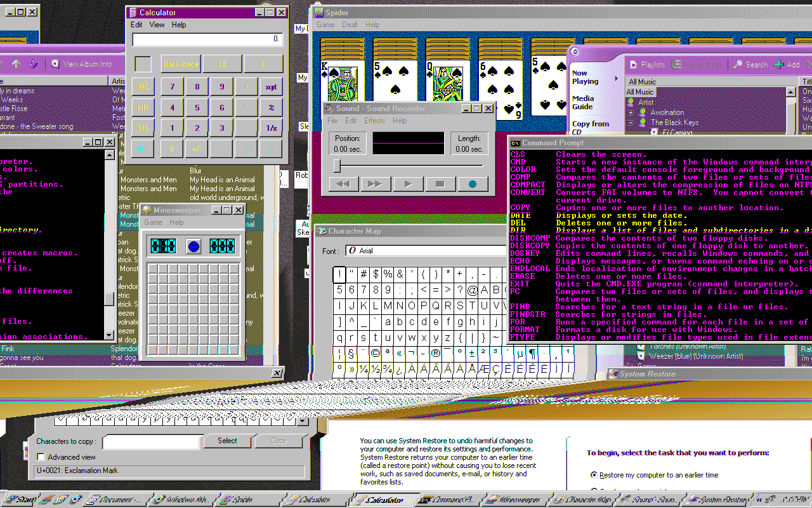
Task: Click the Sound Recorder position slider
Action: point(337,166)
